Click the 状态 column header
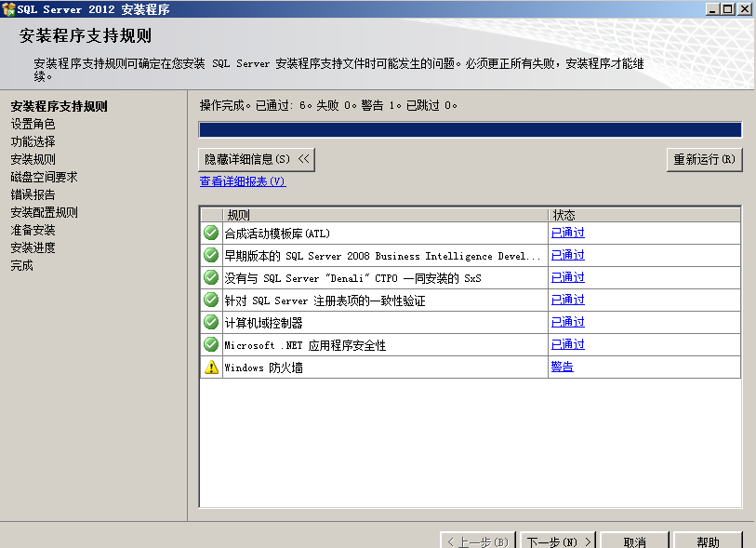Image resolution: width=756 pixels, height=548 pixels. (x=644, y=215)
